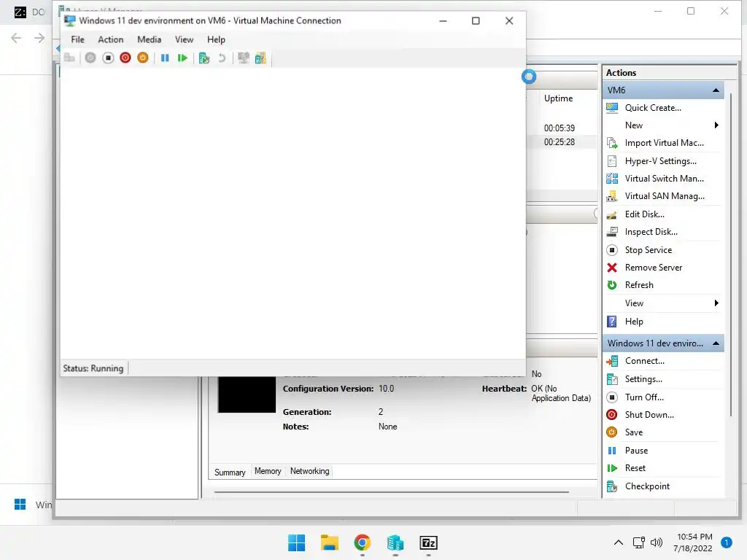Select the row with uptime 00:25:28
The height and width of the screenshot is (560, 747).
(562, 142)
